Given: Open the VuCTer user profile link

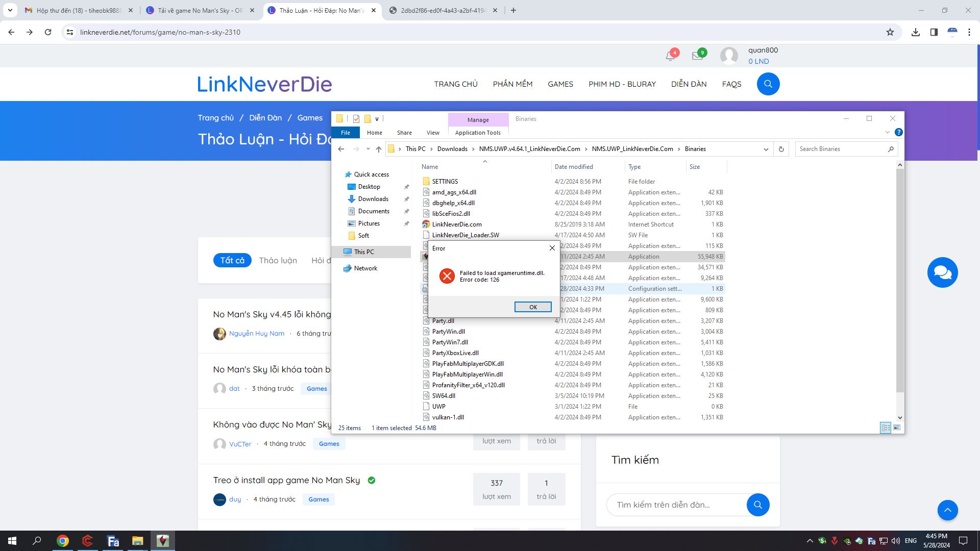Looking at the screenshot, I should point(240,443).
